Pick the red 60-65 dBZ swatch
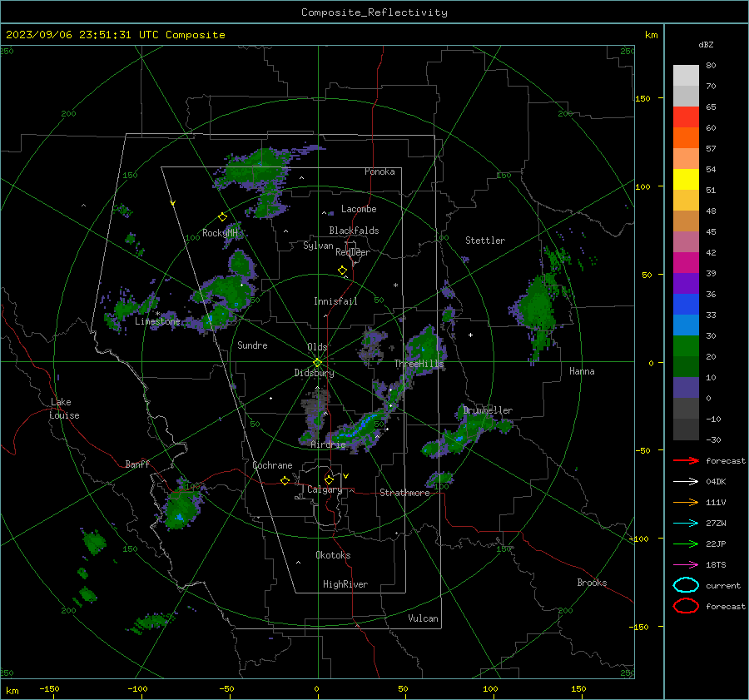 click(x=686, y=117)
